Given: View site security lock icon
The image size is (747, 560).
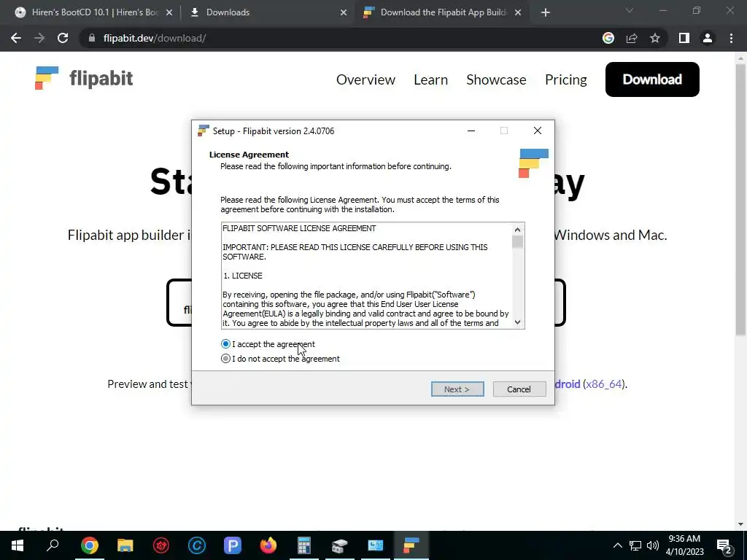Looking at the screenshot, I should pos(92,38).
